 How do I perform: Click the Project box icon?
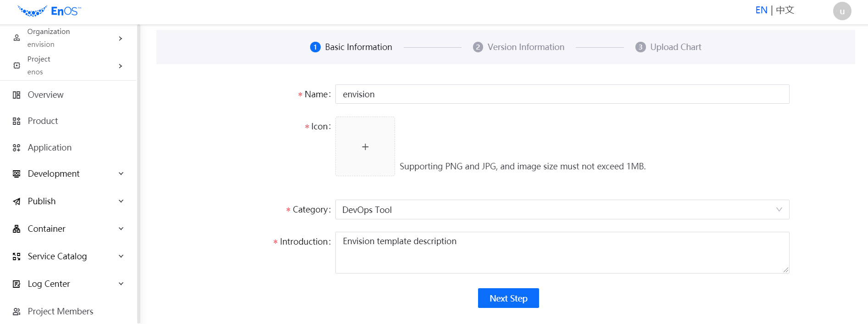[17, 66]
